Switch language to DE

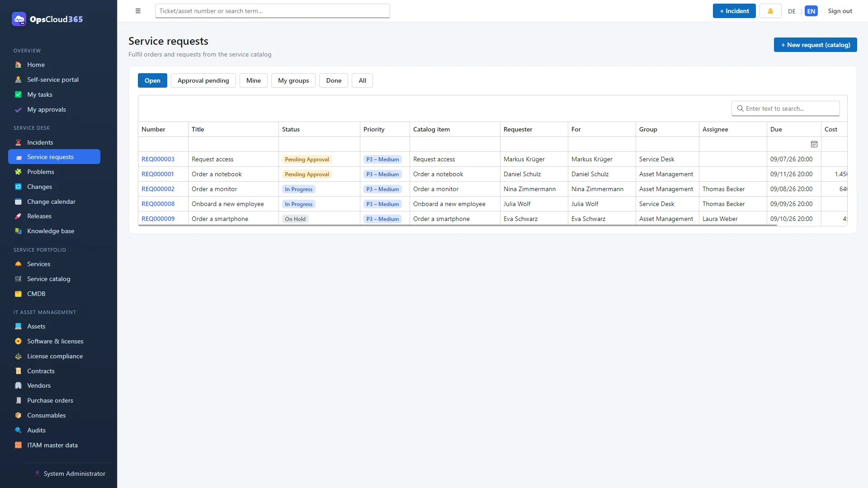pos(792,11)
